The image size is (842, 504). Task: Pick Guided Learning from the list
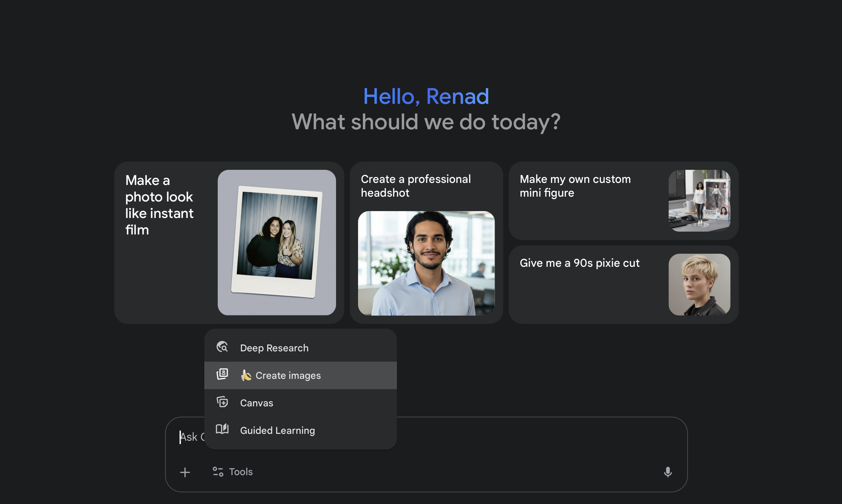pos(277,430)
